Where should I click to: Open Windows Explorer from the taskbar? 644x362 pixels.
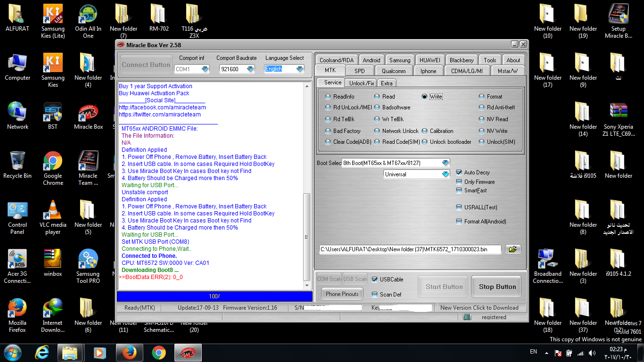pyautogui.click(x=70, y=353)
